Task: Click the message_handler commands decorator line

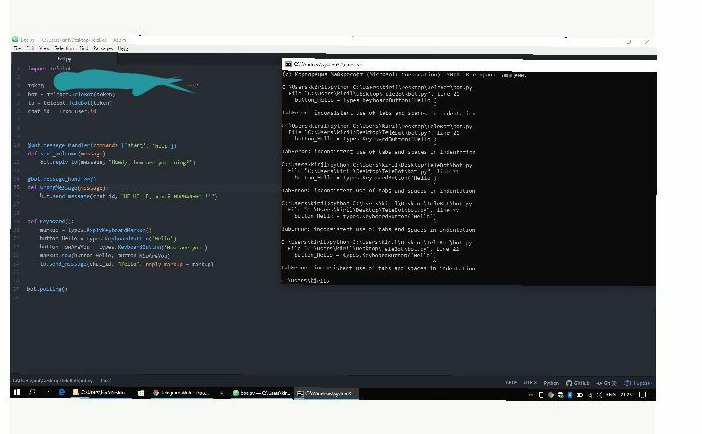Action: coord(102,145)
